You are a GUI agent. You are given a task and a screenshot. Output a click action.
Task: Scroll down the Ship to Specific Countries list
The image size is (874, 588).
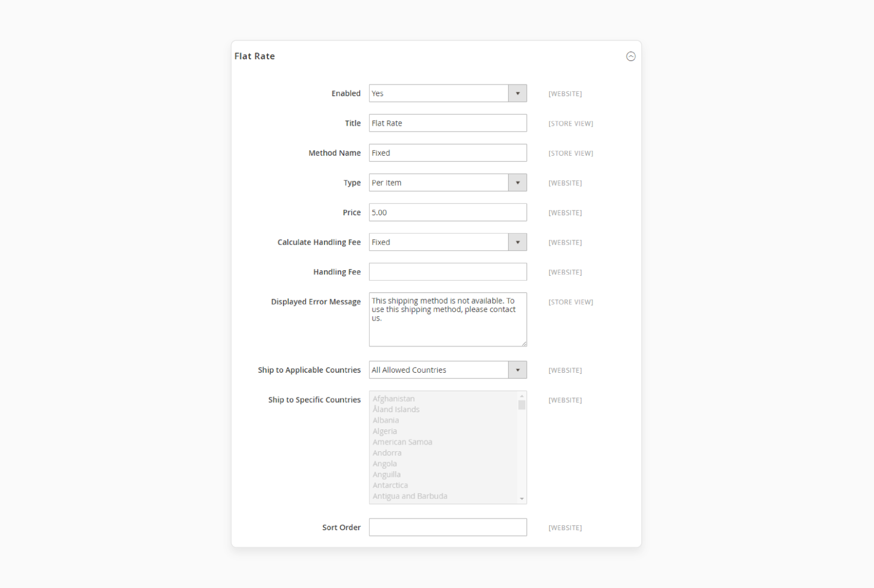pos(521,499)
